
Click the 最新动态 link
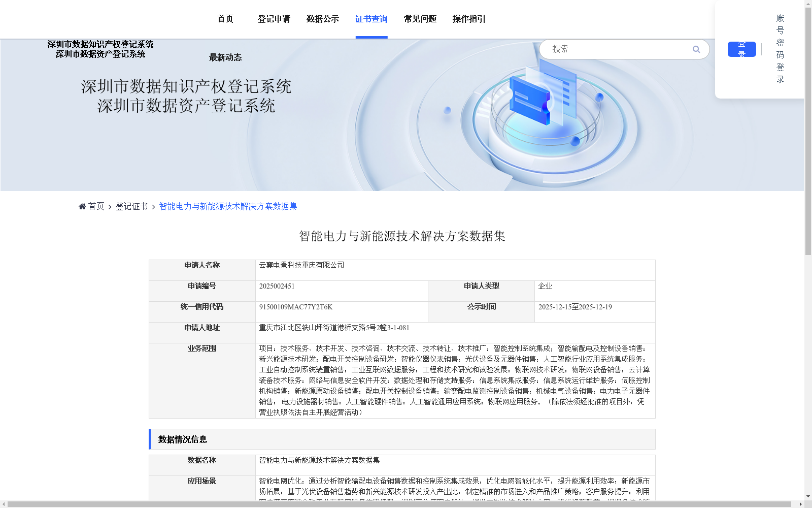[x=225, y=57]
